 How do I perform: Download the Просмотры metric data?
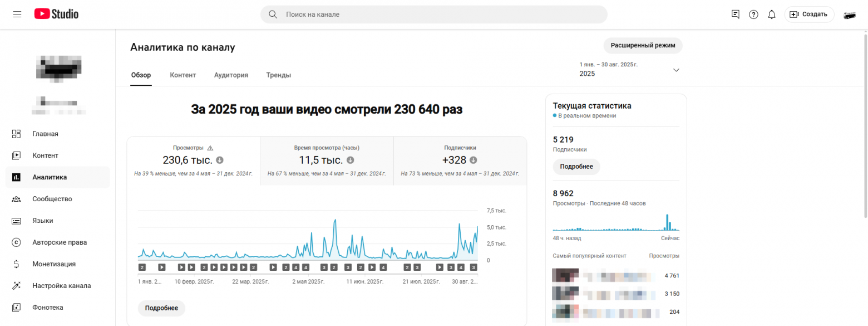point(219,160)
